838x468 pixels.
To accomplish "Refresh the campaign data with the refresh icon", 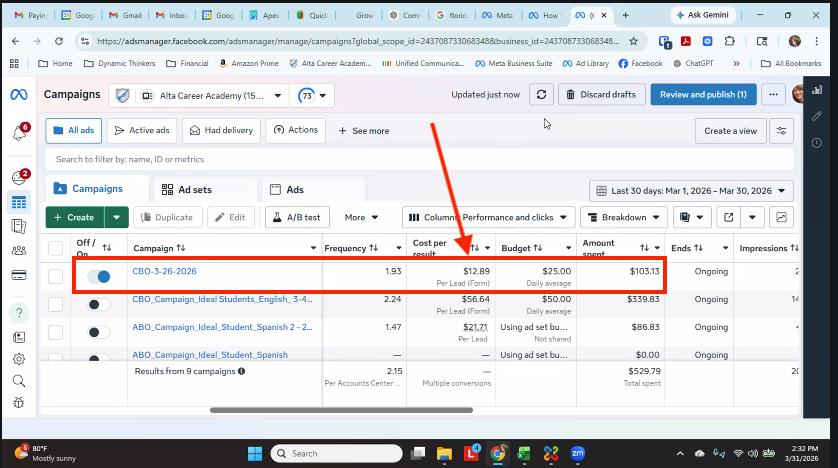I will point(541,95).
